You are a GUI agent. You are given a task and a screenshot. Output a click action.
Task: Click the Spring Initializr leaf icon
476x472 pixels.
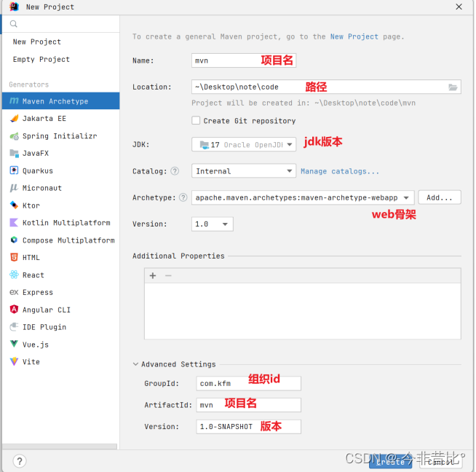14,135
